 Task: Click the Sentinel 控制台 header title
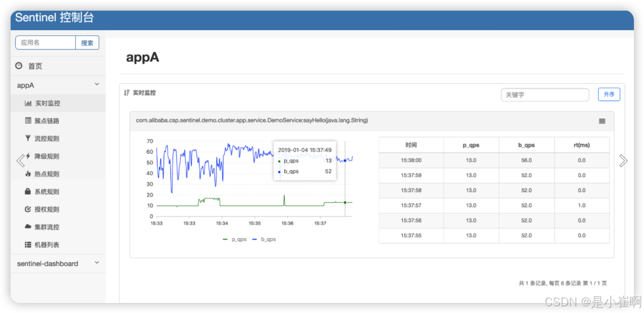coord(55,17)
